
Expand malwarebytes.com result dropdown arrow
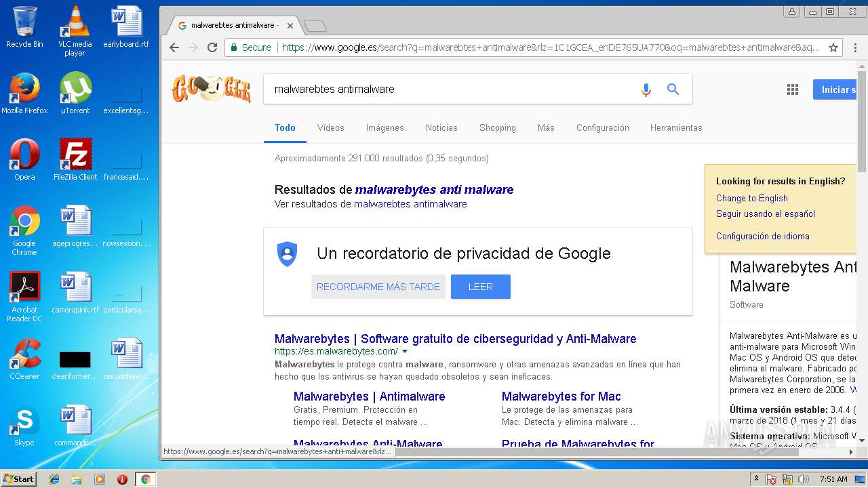tap(405, 352)
